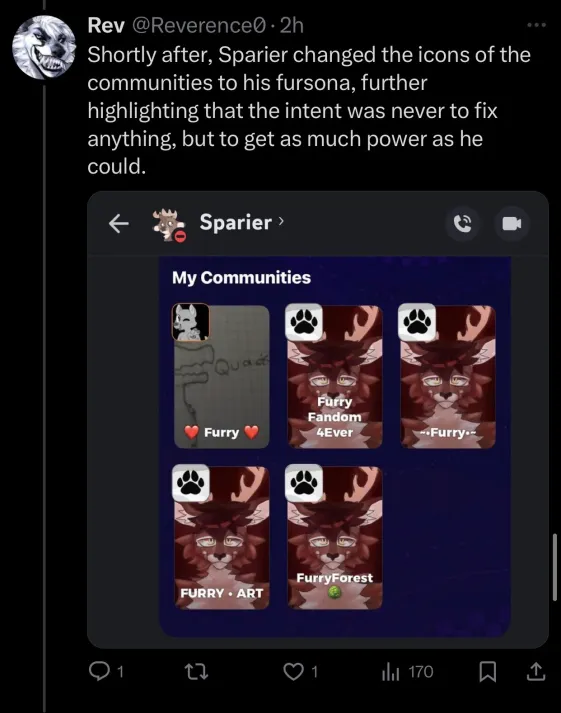The width and height of the screenshot is (561, 713).
Task: Expand Sparier profile name chevron
Action: [281, 221]
